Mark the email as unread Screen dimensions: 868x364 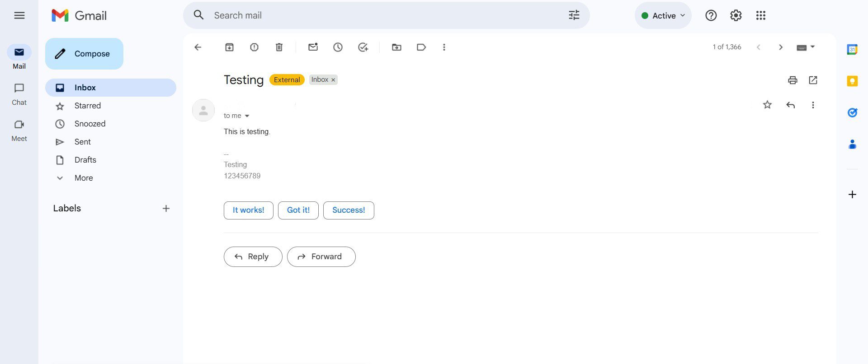[313, 47]
